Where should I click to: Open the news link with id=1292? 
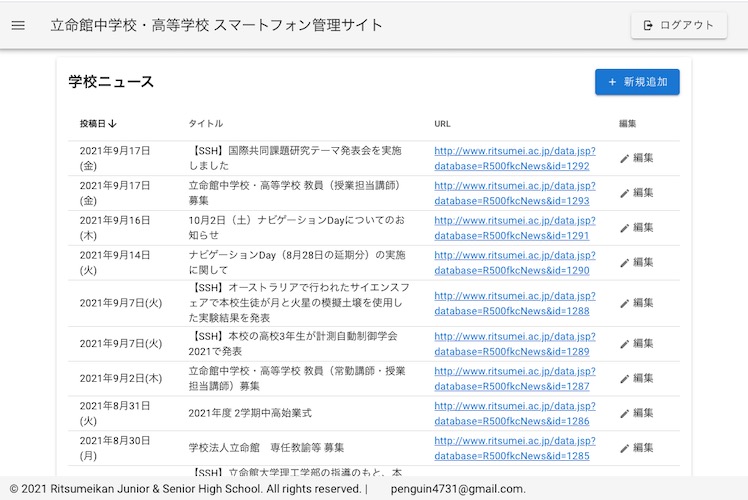coord(514,158)
